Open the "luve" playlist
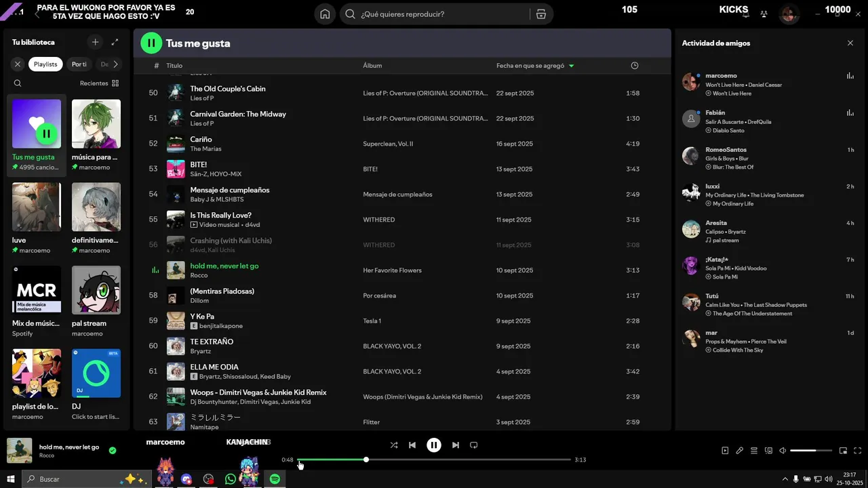868x488 pixels. [37, 207]
